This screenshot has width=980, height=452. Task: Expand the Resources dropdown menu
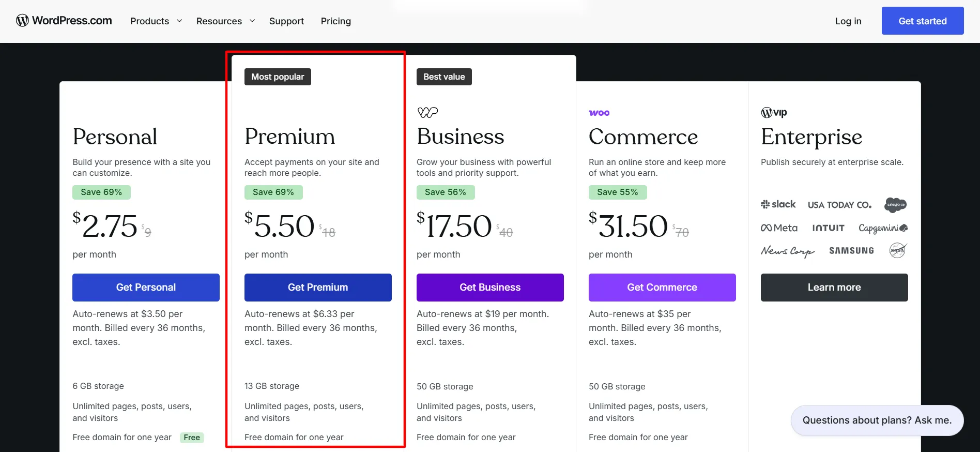tap(225, 21)
